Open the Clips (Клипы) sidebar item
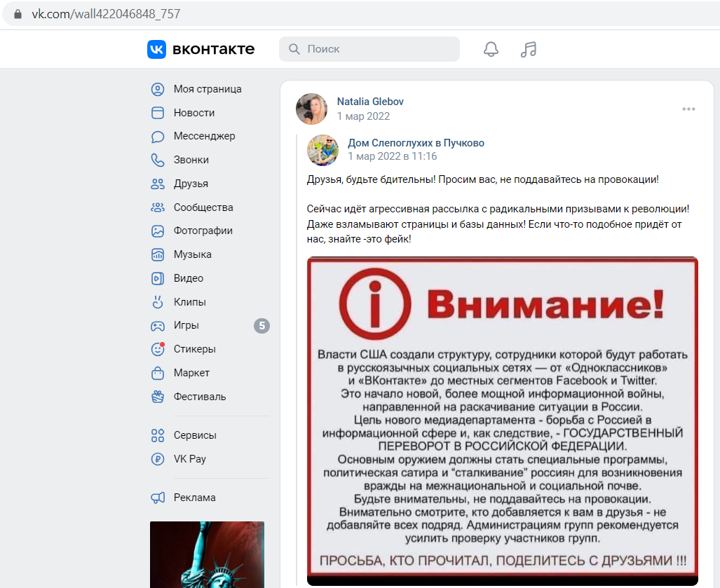The image size is (720, 588). 189,302
